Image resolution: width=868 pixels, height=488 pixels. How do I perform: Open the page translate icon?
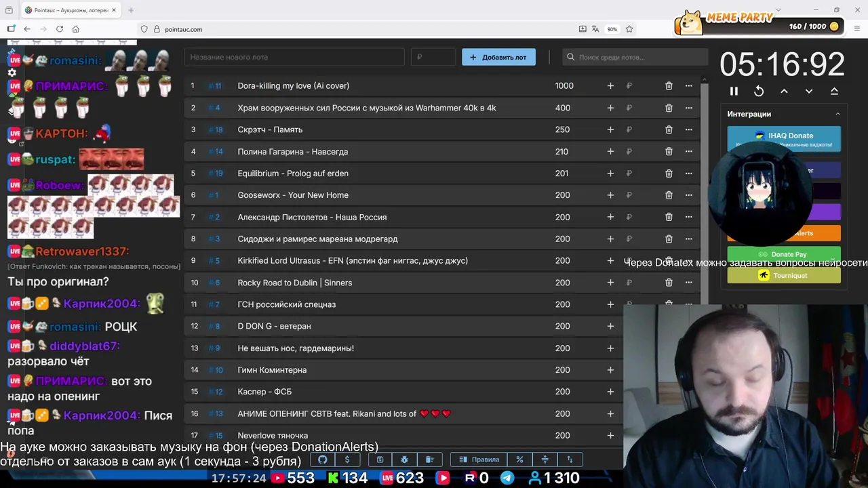pyautogui.click(x=595, y=29)
